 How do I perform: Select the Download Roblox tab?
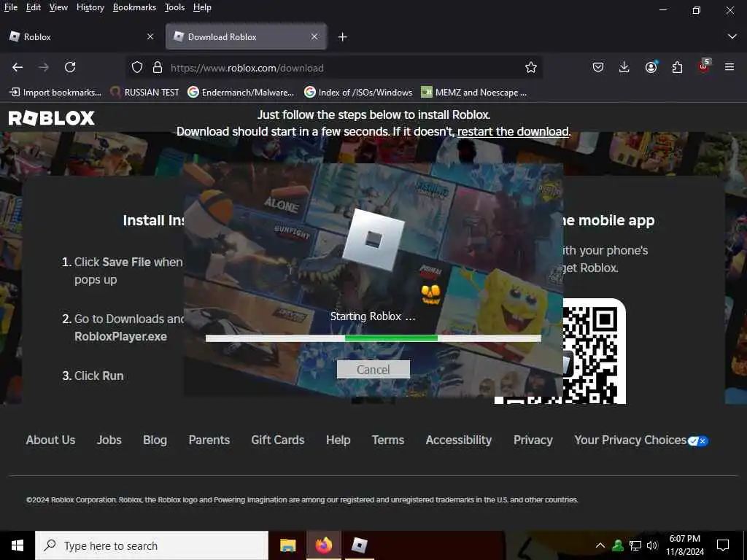click(x=246, y=36)
